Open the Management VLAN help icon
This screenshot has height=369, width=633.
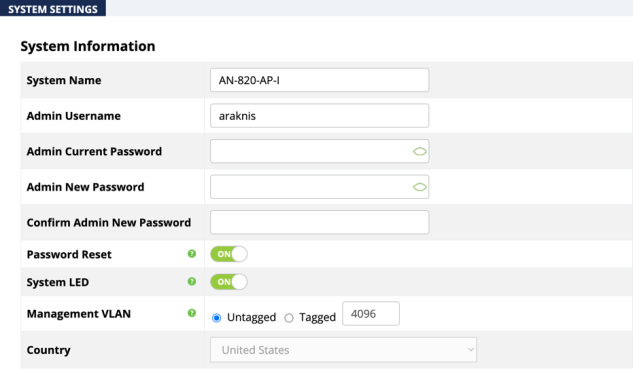(x=192, y=313)
